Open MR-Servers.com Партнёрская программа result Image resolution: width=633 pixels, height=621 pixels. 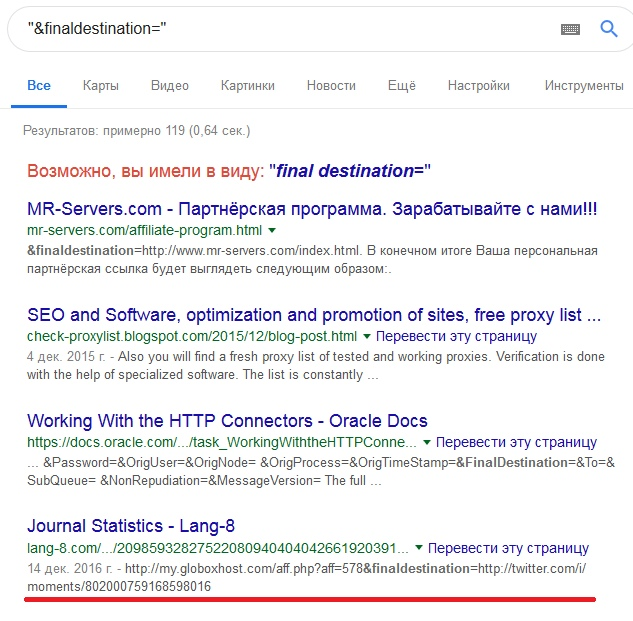click(x=312, y=209)
